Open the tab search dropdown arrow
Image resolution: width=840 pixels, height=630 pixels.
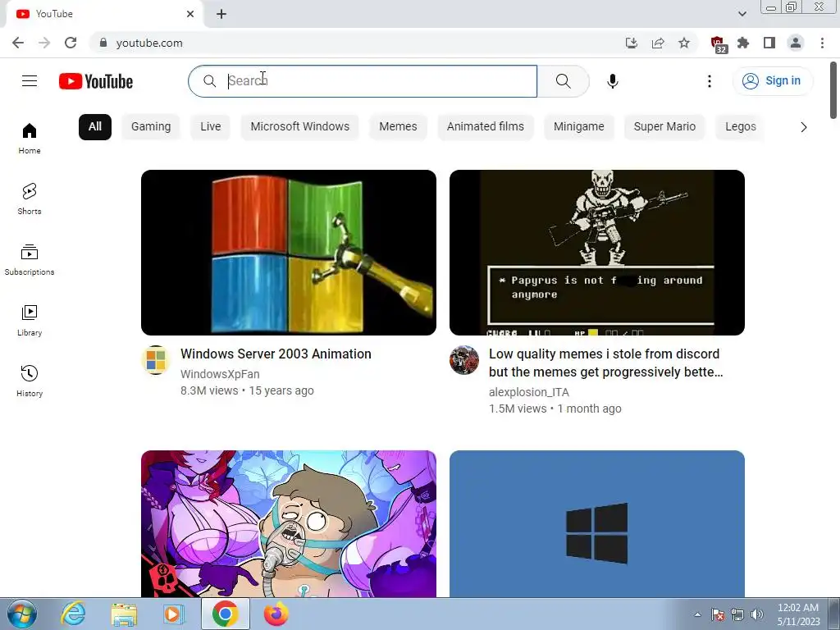tap(742, 14)
